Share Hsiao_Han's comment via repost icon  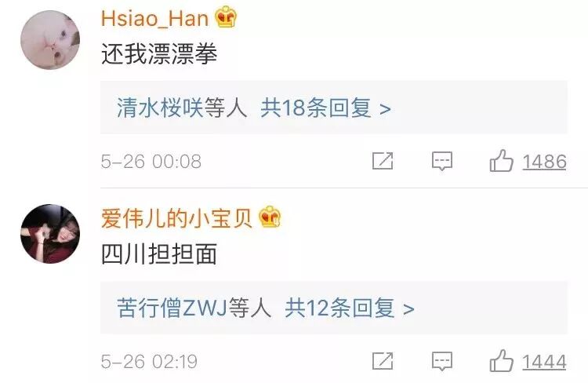coord(383,161)
